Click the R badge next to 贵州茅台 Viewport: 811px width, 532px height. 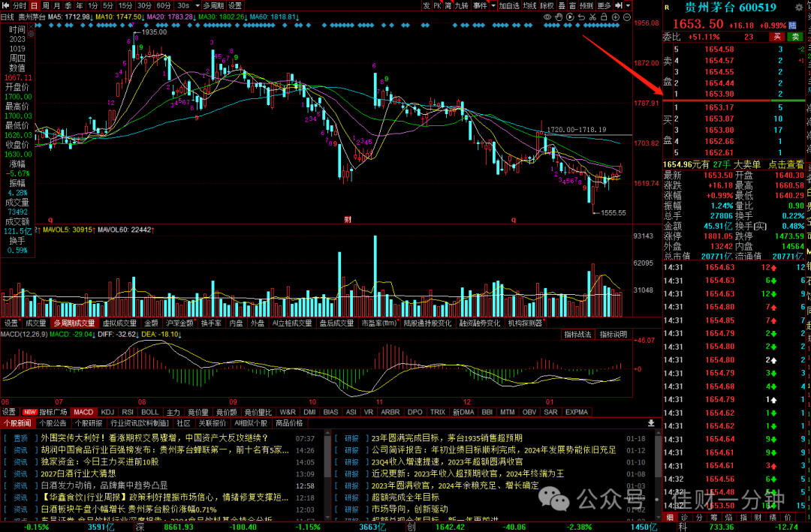tap(668, 8)
